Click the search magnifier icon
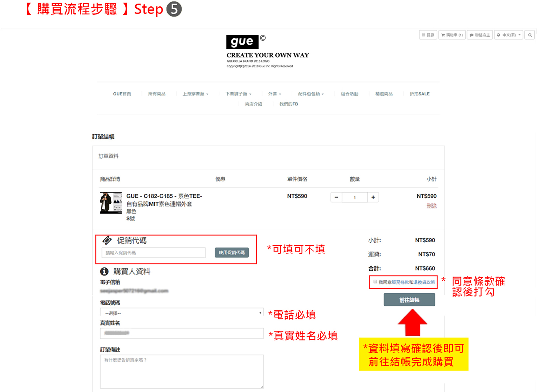The image size is (537, 392). [x=530, y=35]
